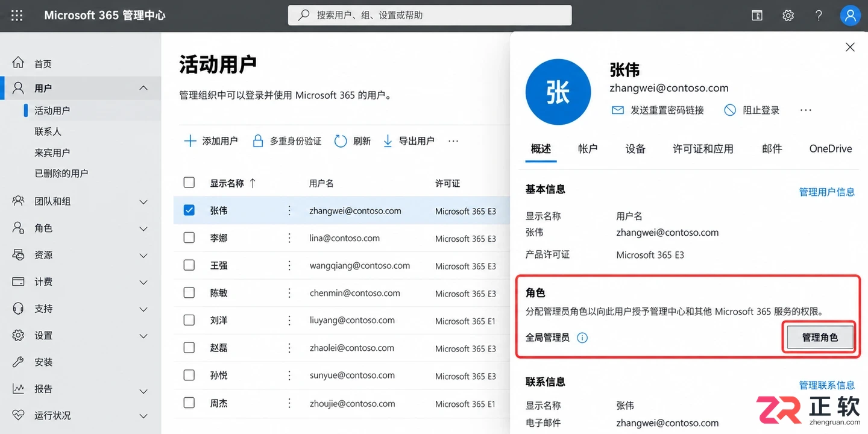Open 来宾用户 in the sidebar
Image resolution: width=868 pixels, height=434 pixels.
click(x=52, y=153)
